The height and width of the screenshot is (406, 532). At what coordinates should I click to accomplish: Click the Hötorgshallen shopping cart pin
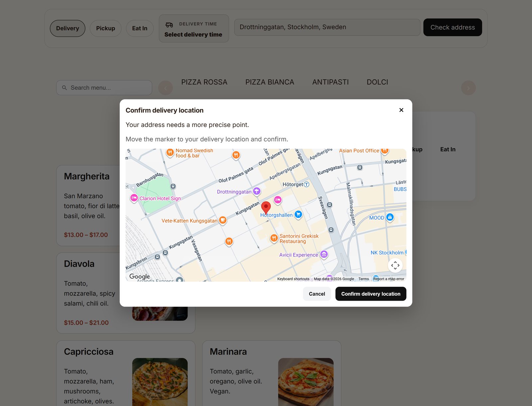[x=298, y=215]
